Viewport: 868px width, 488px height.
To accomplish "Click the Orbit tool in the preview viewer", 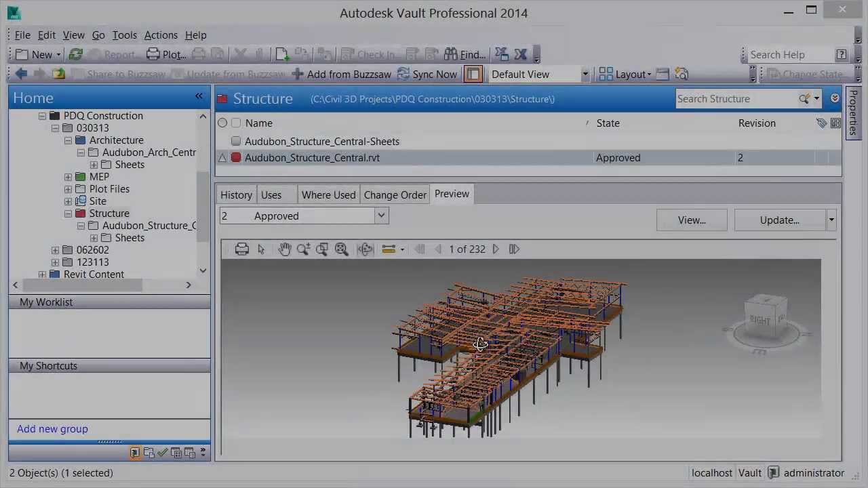I will [x=365, y=249].
